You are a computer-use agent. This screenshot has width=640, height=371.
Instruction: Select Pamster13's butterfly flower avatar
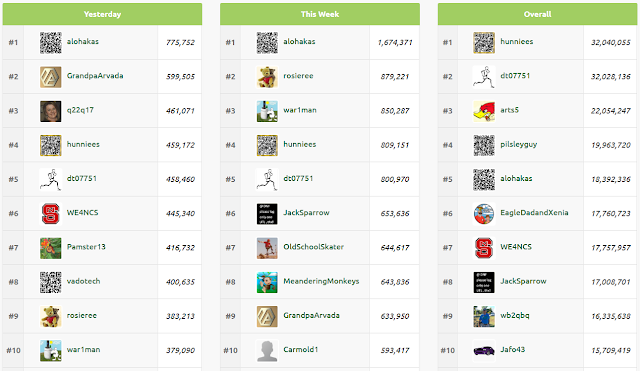click(x=51, y=248)
